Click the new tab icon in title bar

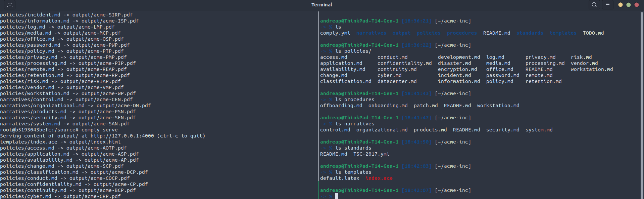pos(10,5)
